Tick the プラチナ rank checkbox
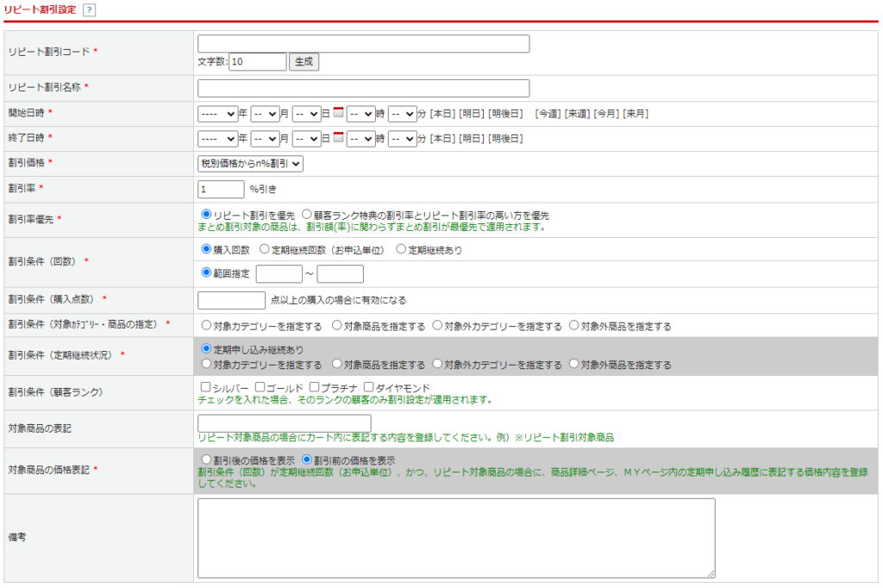Viewport: 883px width, 588px height. [315, 388]
